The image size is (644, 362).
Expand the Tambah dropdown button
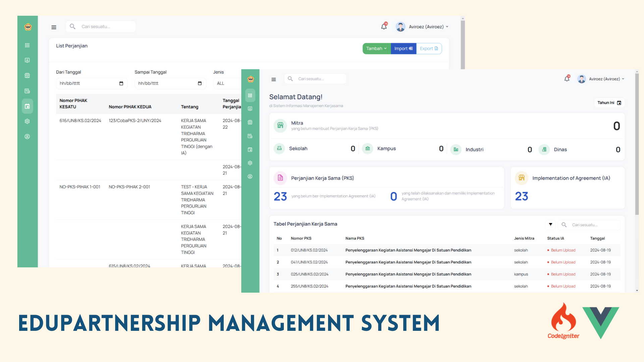click(x=376, y=49)
